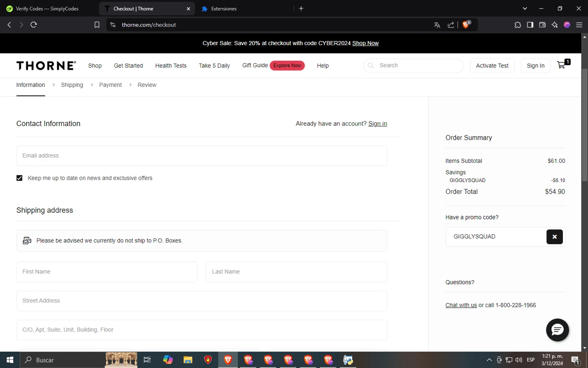Open Brave Shields lion icon
Screen dimensions: 588x368
point(466,24)
